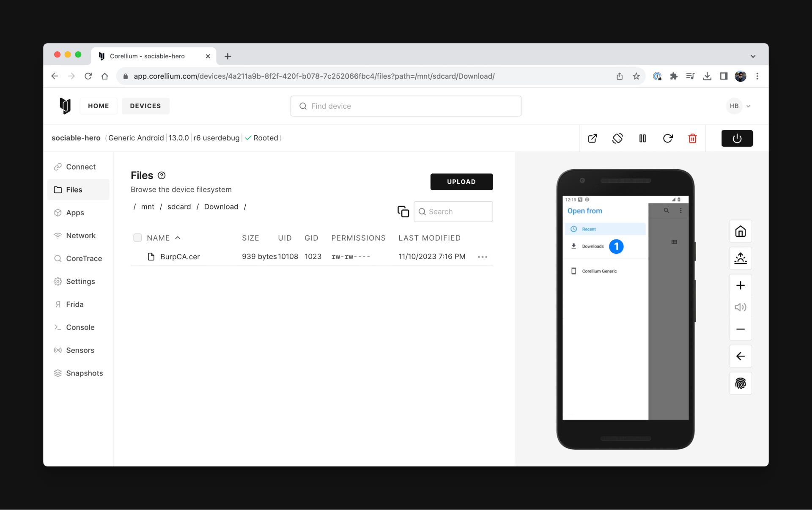This screenshot has width=812, height=510.
Task: Click the sunrise wake device button
Action: (x=740, y=258)
